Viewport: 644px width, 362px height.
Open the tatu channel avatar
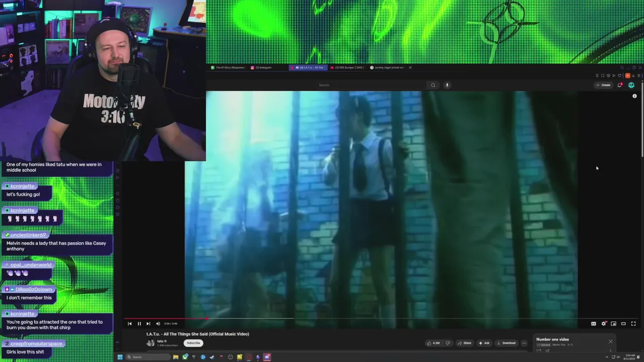150,343
